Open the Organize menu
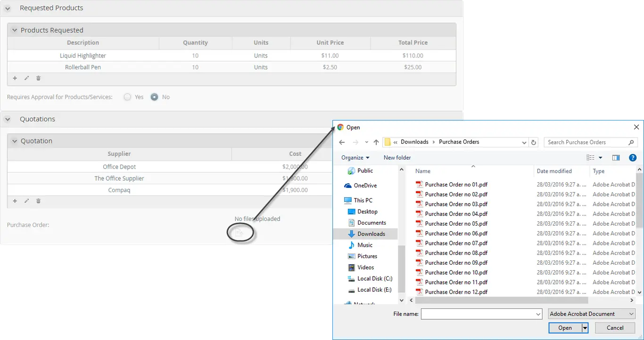The height and width of the screenshot is (340, 644). [x=355, y=158]
